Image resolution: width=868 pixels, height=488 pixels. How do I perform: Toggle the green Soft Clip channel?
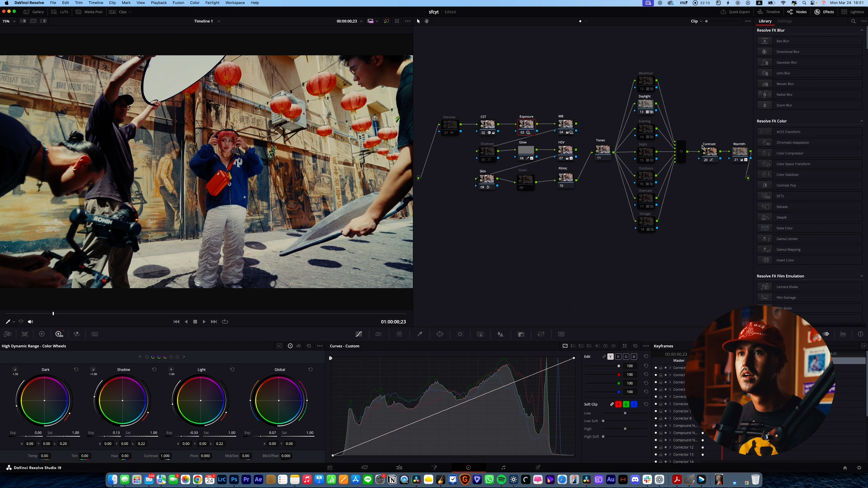click(626, 404)
